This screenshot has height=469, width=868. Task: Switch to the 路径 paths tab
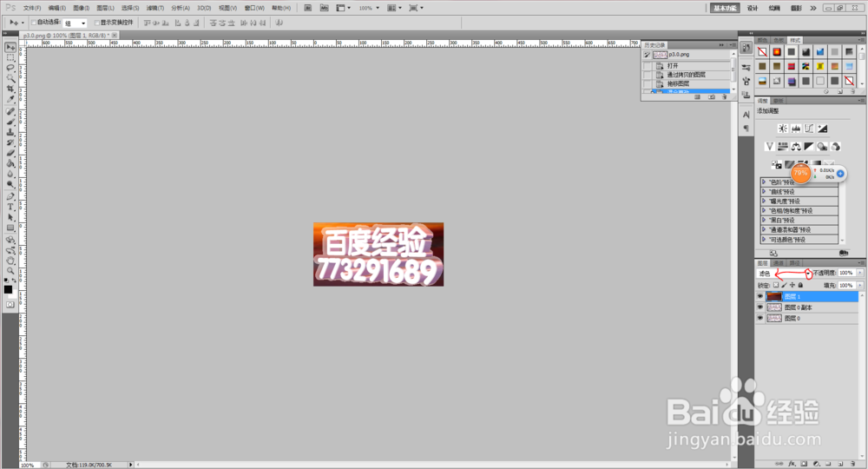(x=795, y=263)
